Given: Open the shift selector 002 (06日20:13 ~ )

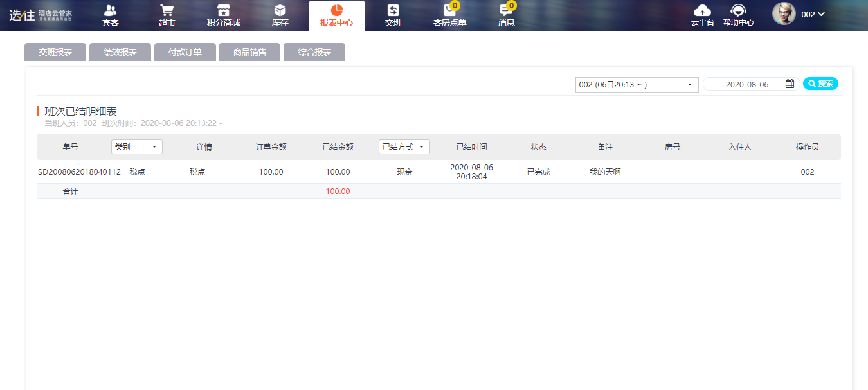Looking at the screenshot, I should click(637, 84).
